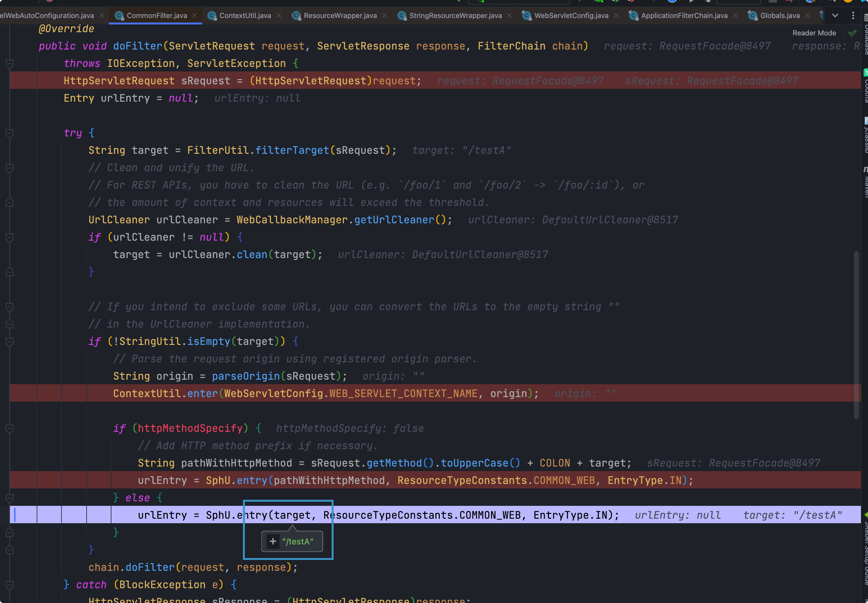This screenshot has height=603, width=868.
Task: Collapse the if (httpMethodSpecify) block
Action: point(10,429)
